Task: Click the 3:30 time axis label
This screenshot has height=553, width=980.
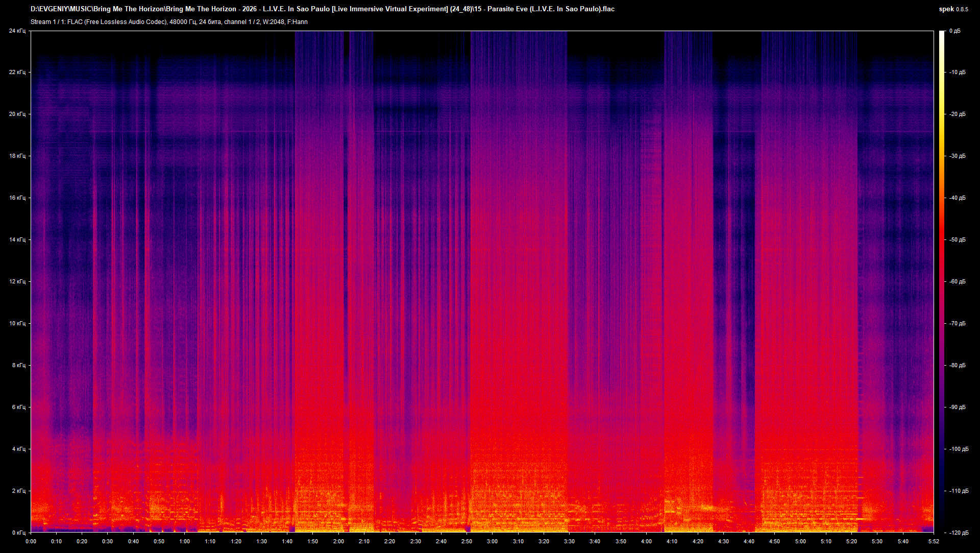Action: coord(569,541)
